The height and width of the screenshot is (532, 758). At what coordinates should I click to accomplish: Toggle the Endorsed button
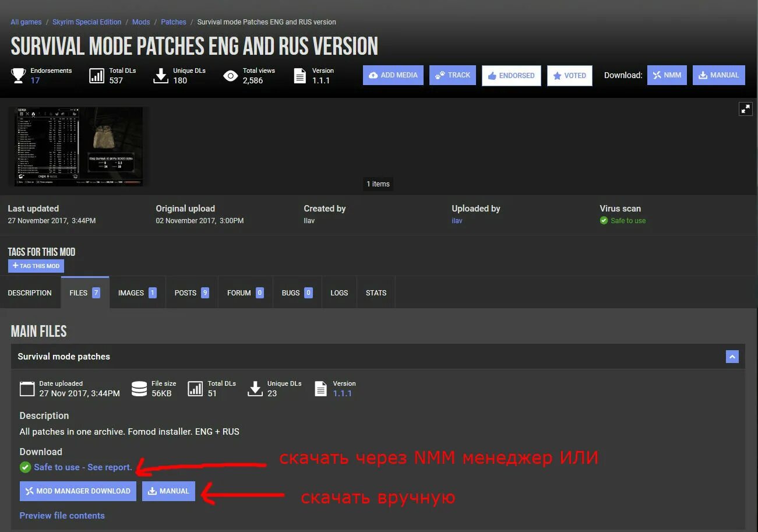tap(511, 76)
